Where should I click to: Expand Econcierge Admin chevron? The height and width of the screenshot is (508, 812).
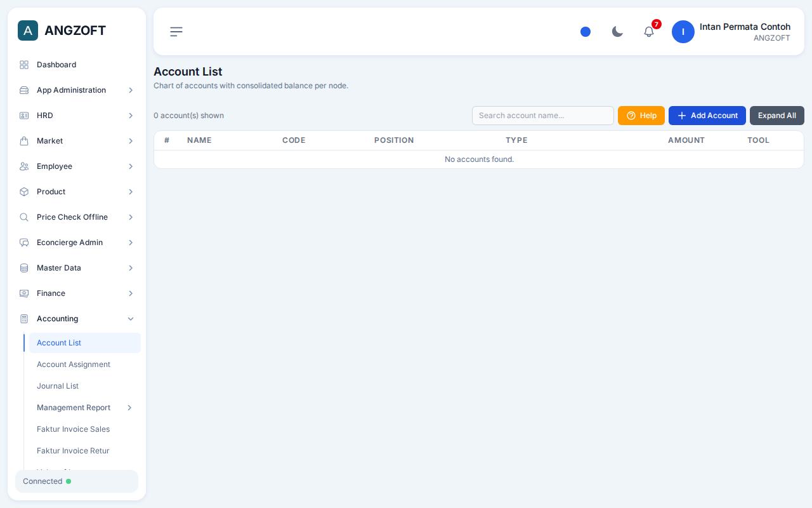(131, 243)
